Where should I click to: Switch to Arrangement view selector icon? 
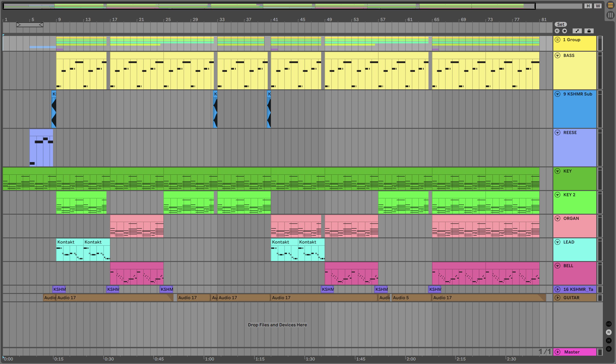click(610, 5)
